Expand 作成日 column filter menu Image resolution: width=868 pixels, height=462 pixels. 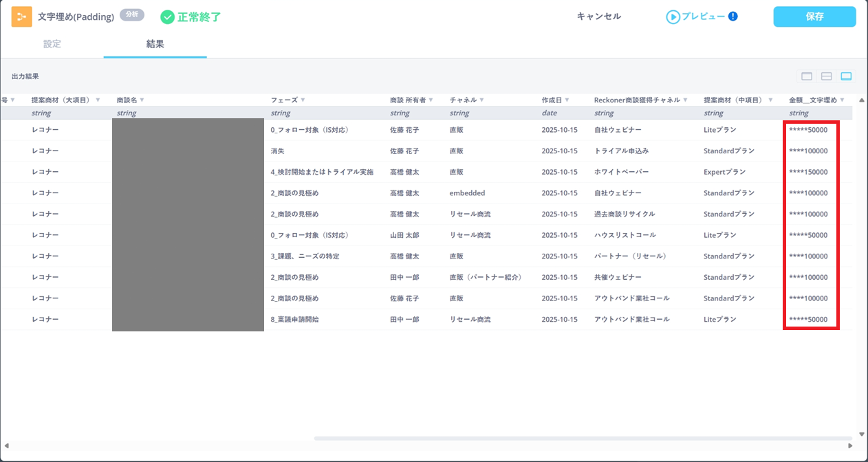[567, 100]
